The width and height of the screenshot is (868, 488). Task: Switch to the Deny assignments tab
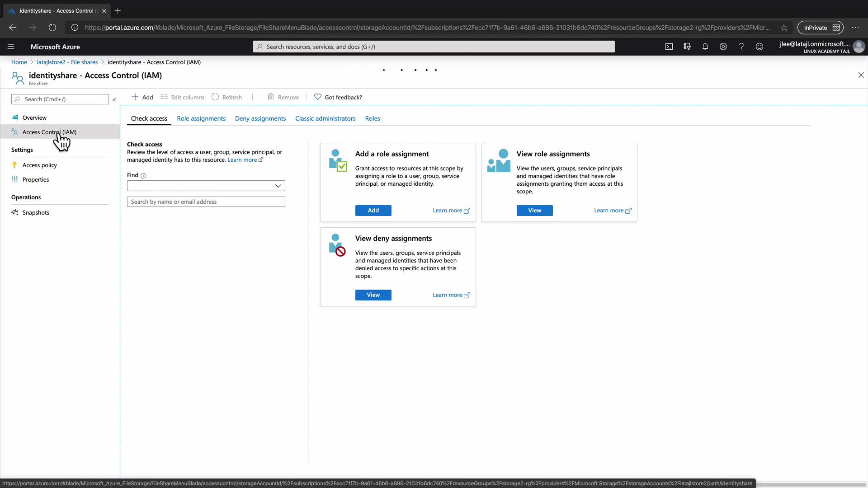[x=260, y=118]
